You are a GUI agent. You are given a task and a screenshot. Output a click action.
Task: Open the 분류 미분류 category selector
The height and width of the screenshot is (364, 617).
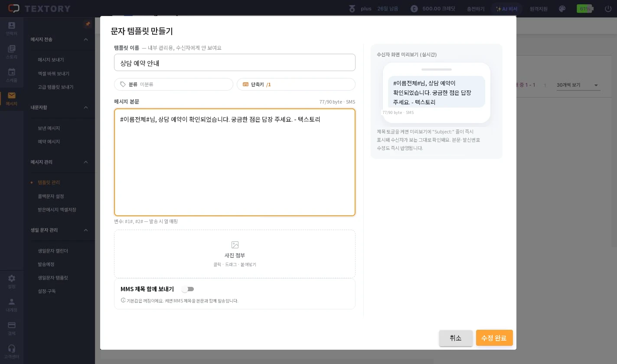pos(173,84)
